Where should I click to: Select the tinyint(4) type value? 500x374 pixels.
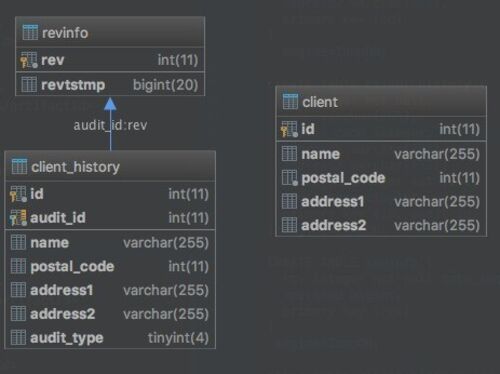(x=178, y=338)
